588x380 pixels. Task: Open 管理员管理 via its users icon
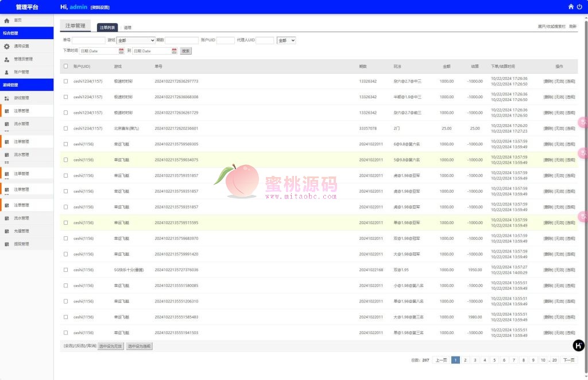[x=7, y=59]
